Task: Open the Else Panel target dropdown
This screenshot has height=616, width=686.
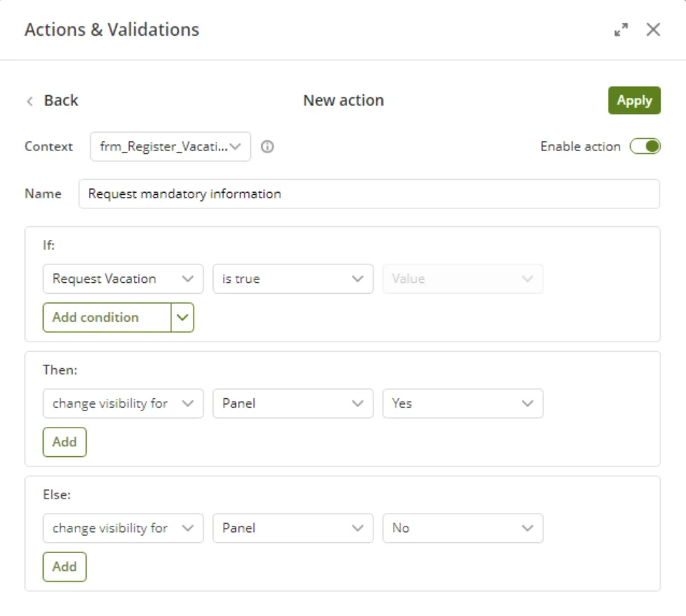Action: [x=292, y=528]
